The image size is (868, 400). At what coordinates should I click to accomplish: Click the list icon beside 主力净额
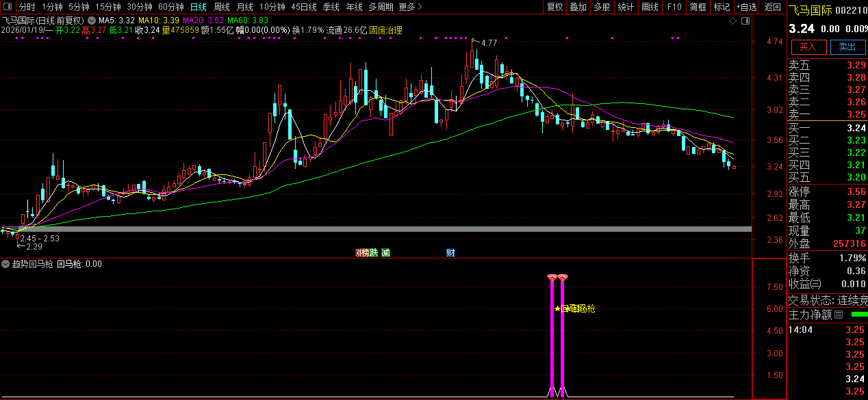tap(839, 315)
